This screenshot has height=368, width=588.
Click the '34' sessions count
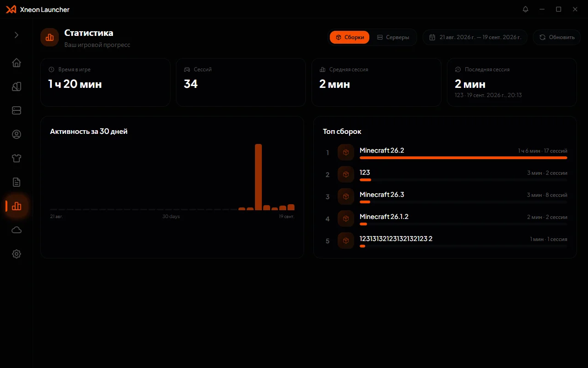coord(191,84)
